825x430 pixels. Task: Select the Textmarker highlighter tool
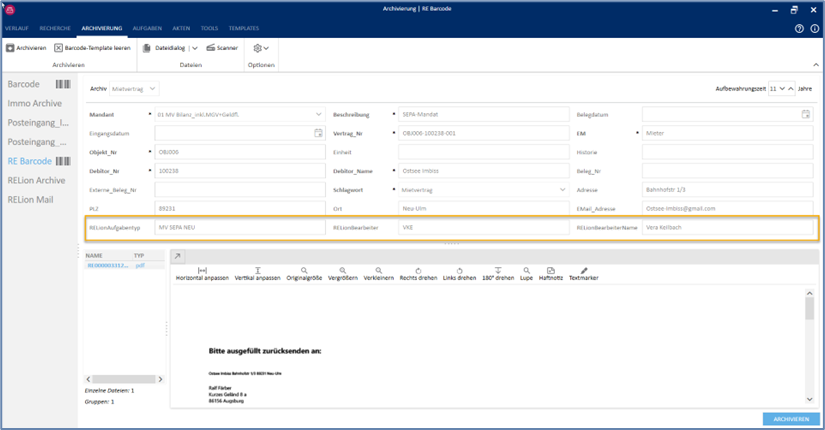[x=583, y=274]
